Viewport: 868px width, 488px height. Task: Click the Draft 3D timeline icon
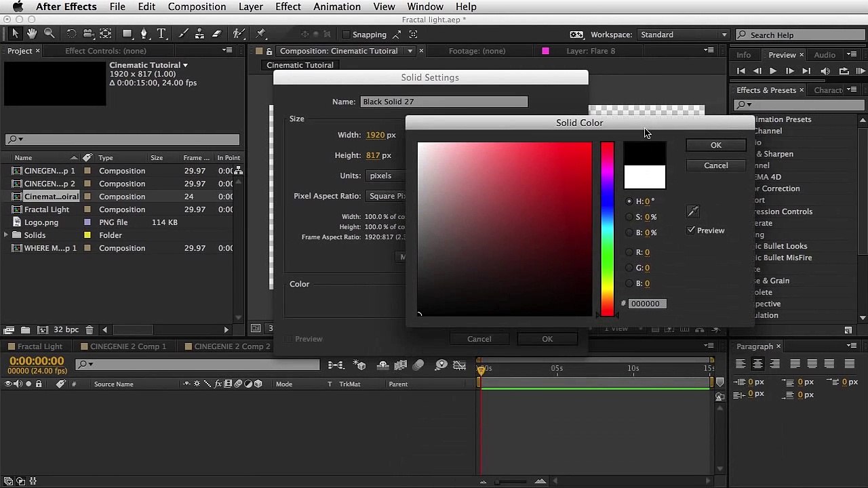tap(360, 365)
